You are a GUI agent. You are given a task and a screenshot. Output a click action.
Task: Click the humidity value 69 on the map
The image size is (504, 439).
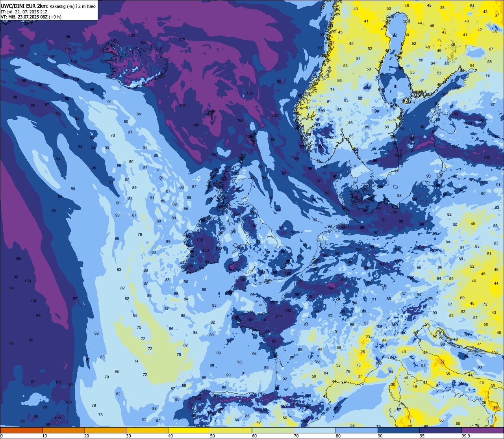click(462, 298)
